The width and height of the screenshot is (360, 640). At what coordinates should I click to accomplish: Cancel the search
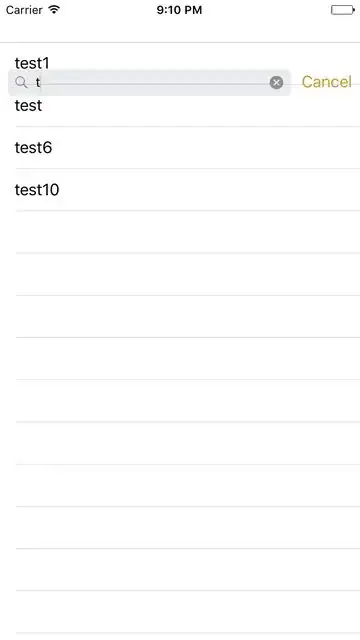(x=327, y=82)
